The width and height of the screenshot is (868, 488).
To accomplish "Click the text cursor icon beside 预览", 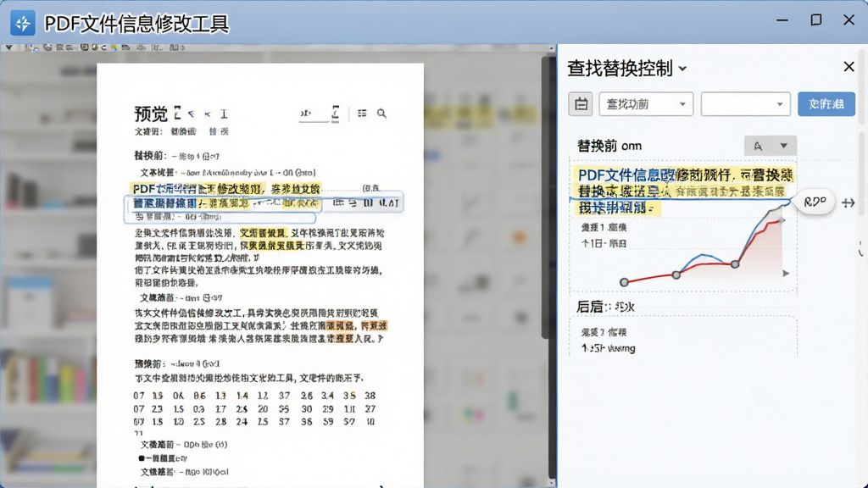I will pyautogui.click(x=224, y=114).
